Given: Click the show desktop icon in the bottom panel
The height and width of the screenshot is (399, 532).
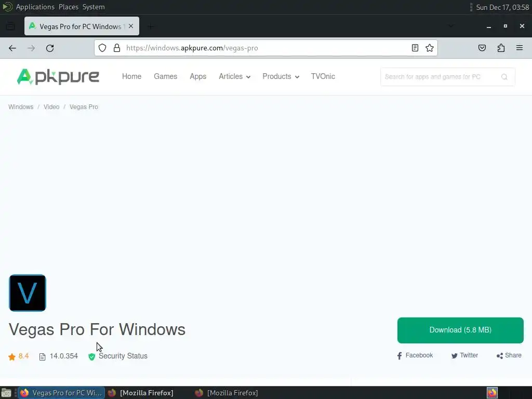Looking at the screenshot, I should point(6,393).
